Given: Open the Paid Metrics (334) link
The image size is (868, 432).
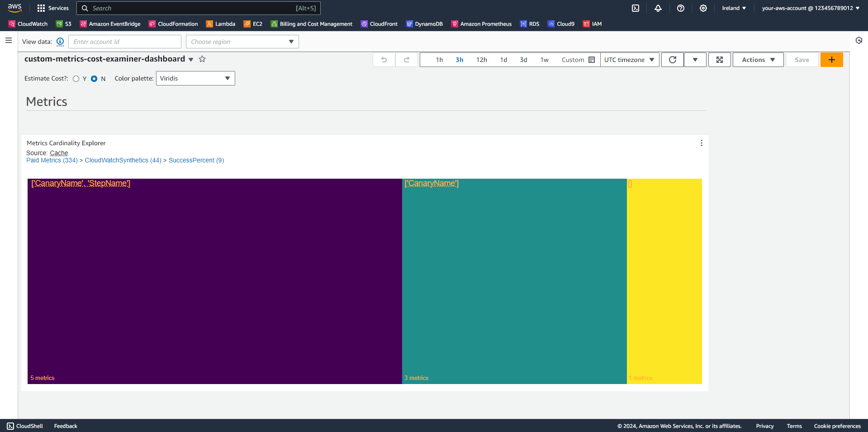Looking at the screenshot, I should [x=52, y=160].
